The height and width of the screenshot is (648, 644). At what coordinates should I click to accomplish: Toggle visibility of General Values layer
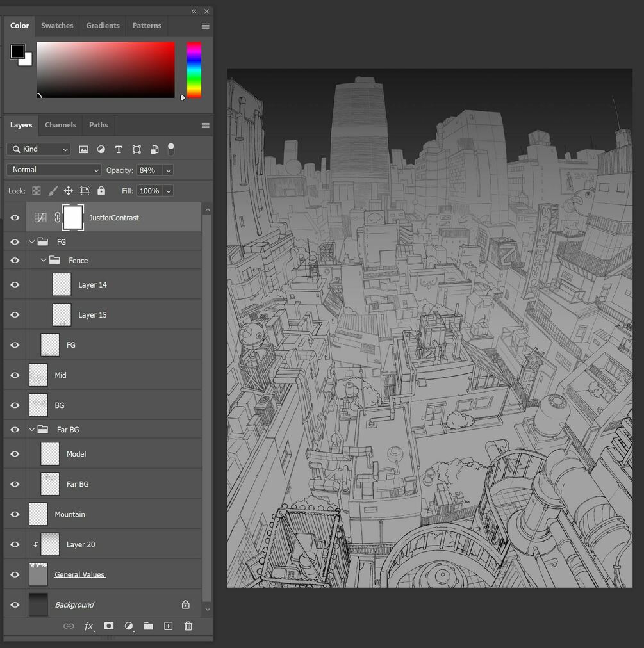tap(15, 574)
